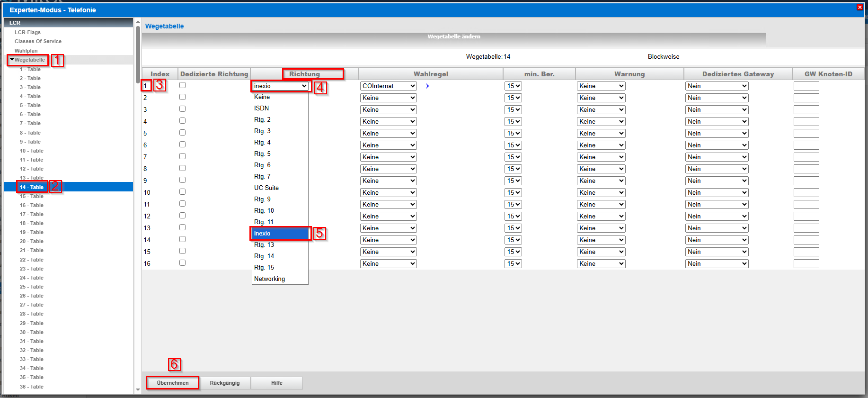Select Dedizierte Richtung checkbox in row 16

pyautogui.click(x=182, y=263)
